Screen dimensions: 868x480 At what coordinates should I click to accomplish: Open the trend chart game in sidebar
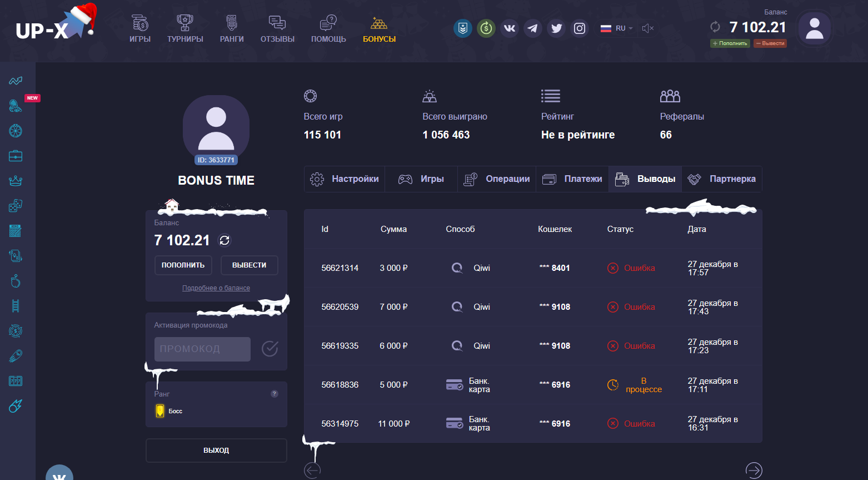[16, 81]
